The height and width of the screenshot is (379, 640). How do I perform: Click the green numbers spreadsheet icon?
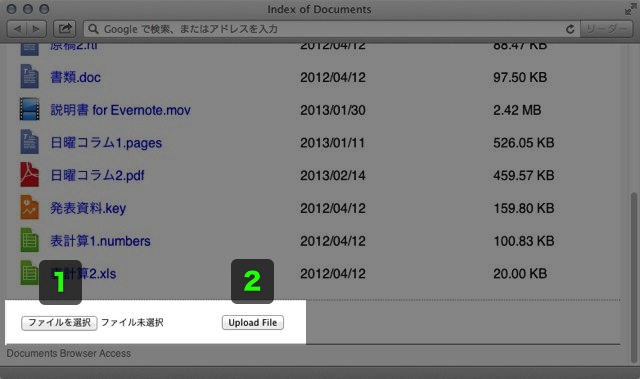coord(29,240)
